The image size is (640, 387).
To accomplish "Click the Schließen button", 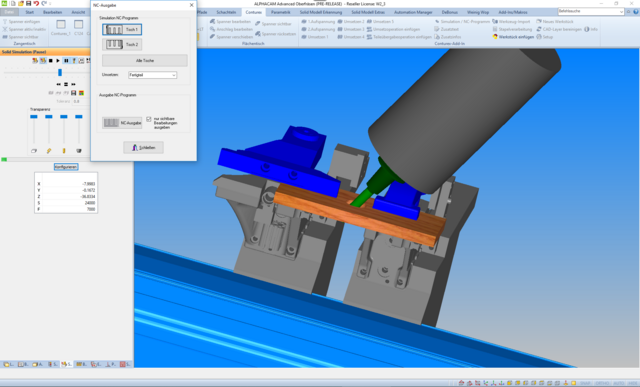I will point(143,147).
